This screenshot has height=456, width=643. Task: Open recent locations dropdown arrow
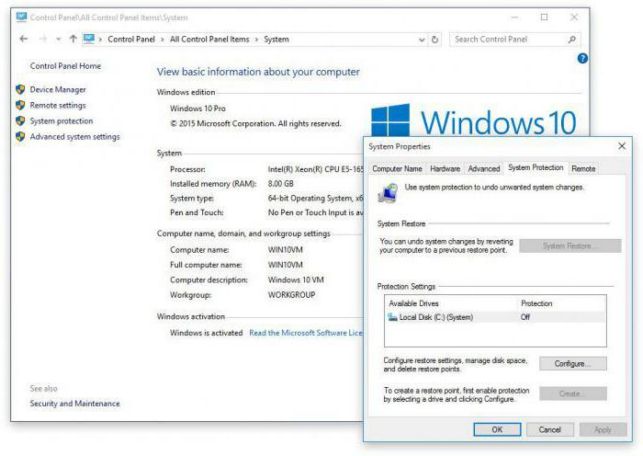pos(58,39)
